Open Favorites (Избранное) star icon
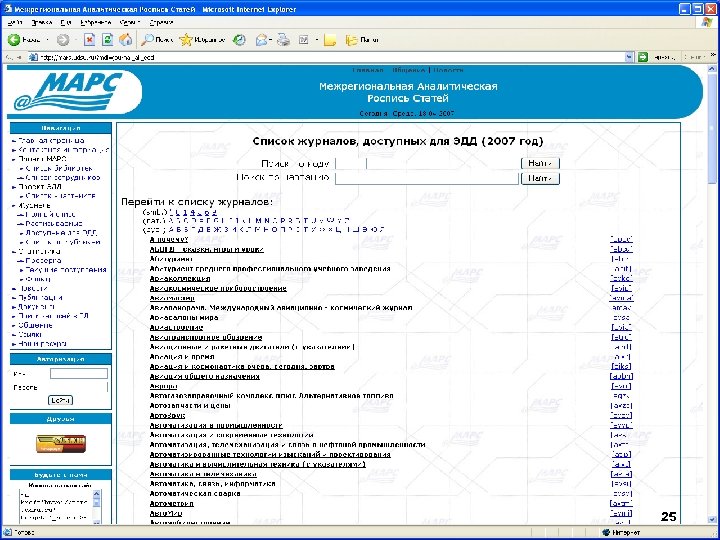This screenshot has height=540, width=720. coord(186,40)
